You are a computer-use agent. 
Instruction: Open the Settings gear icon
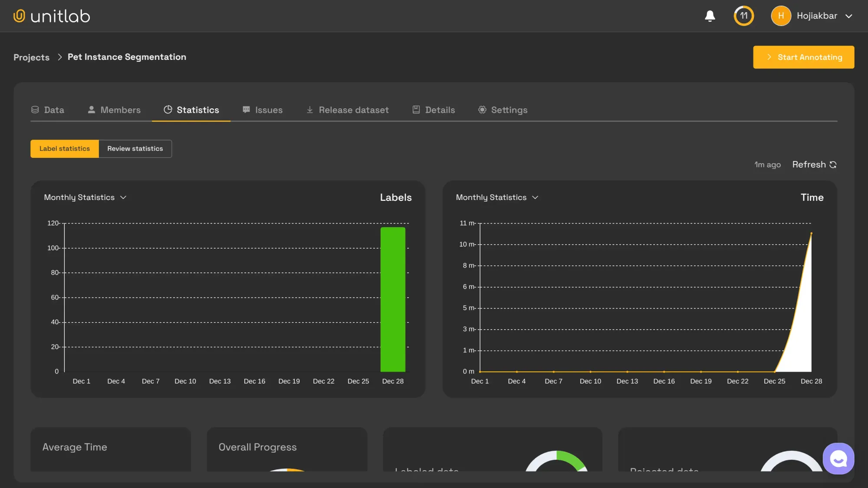(482, 110)
